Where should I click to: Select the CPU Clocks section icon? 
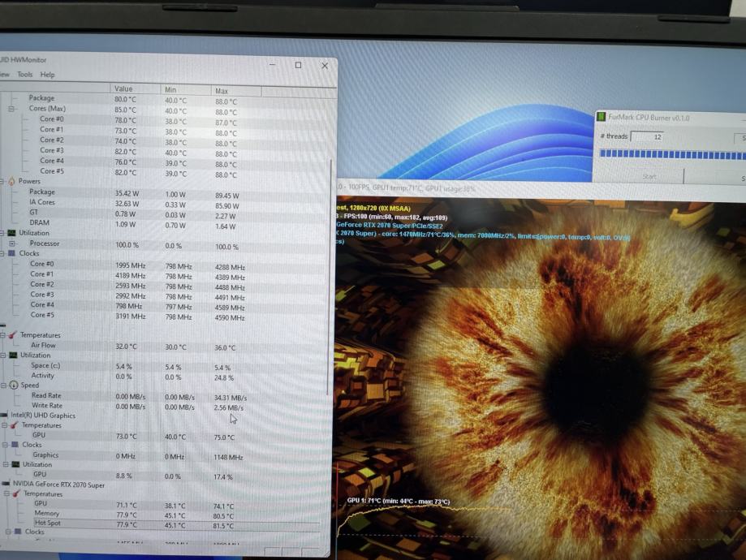pyautogui.click(x=12, y=253)
